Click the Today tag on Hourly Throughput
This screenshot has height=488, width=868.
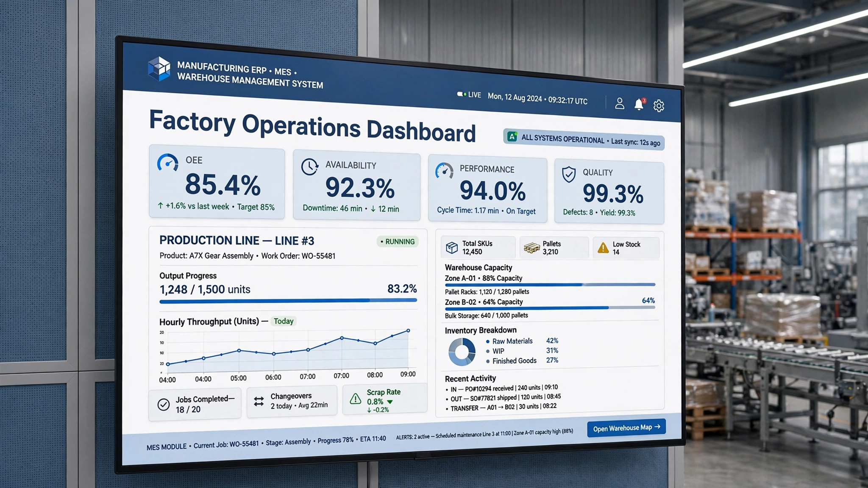tap(284, 321)
